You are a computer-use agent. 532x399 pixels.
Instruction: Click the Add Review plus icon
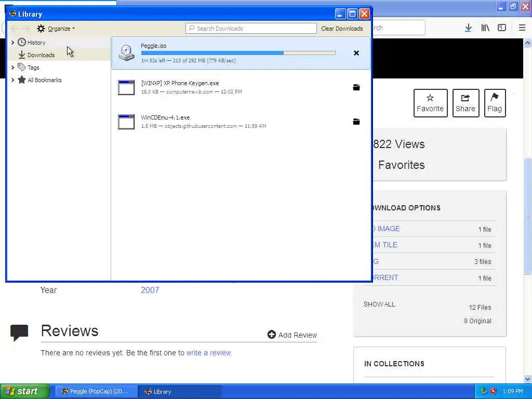pos(271,335)
